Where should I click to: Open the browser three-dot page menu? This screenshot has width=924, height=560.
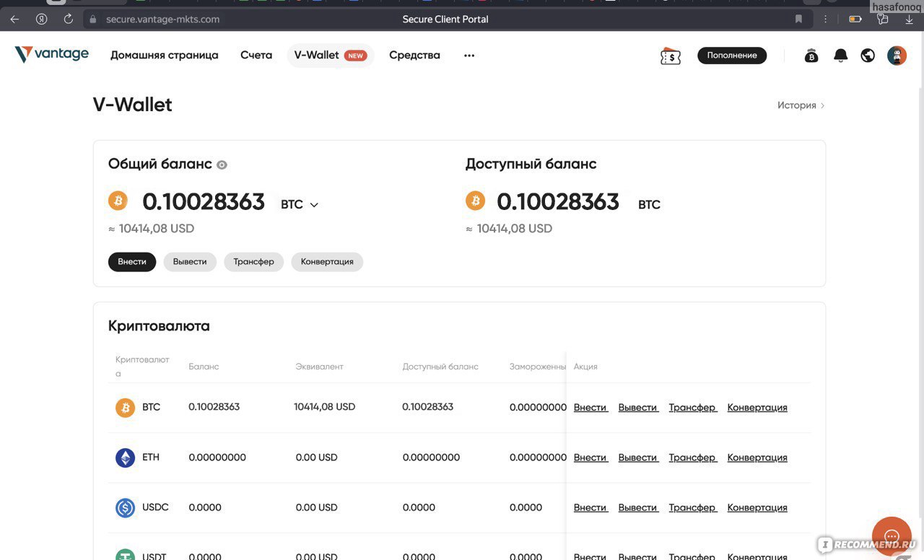[x=827, y=19]
